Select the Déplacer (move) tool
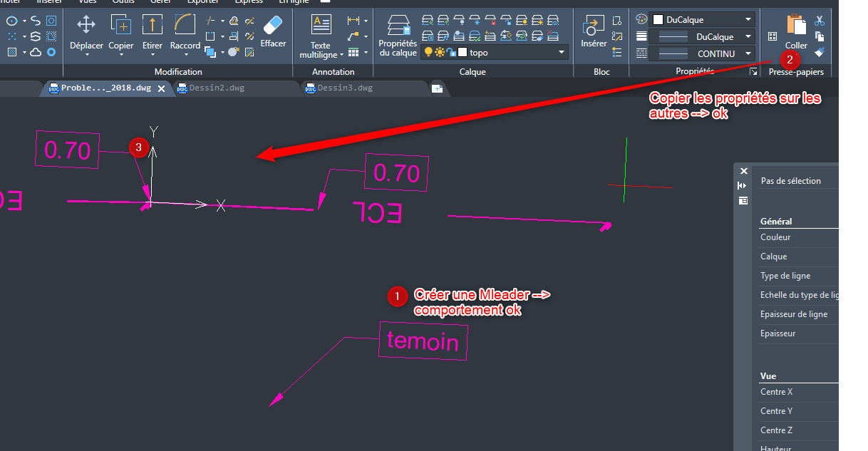The height and width of the screenshot is (451, 868). click(86, 32)
